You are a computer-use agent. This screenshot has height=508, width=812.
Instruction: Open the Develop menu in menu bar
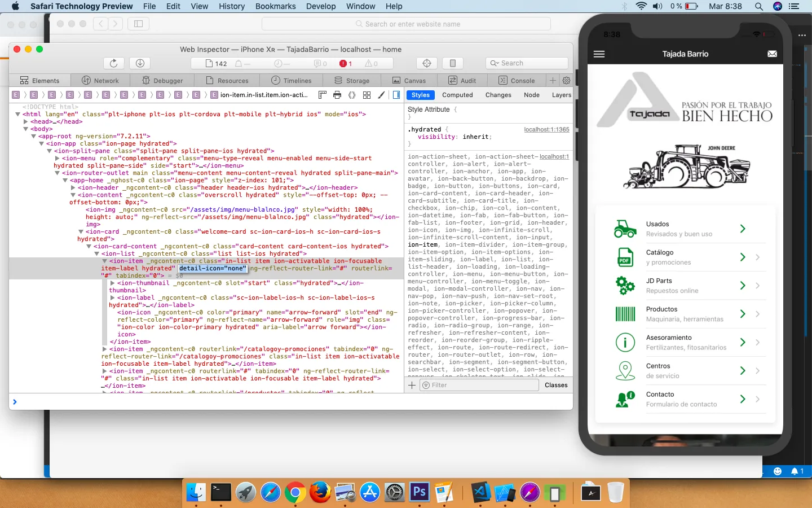pos(321,6)
